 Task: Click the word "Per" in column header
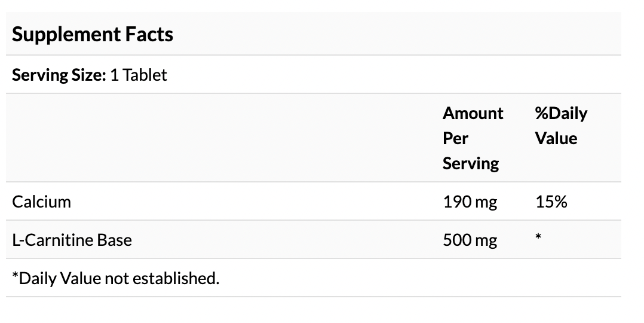click(455, 138)
